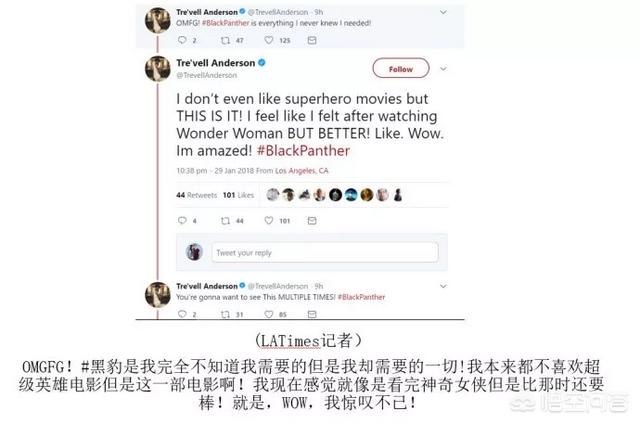Expand the chevron menu on the top tweet

(443, 13)
